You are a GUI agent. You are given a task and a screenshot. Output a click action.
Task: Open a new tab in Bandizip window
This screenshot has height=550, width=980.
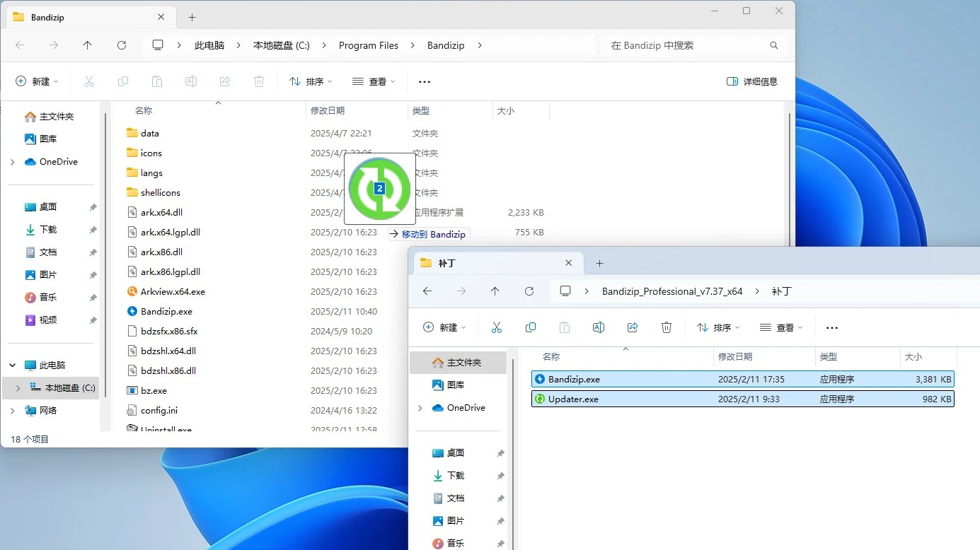point(192,17)
